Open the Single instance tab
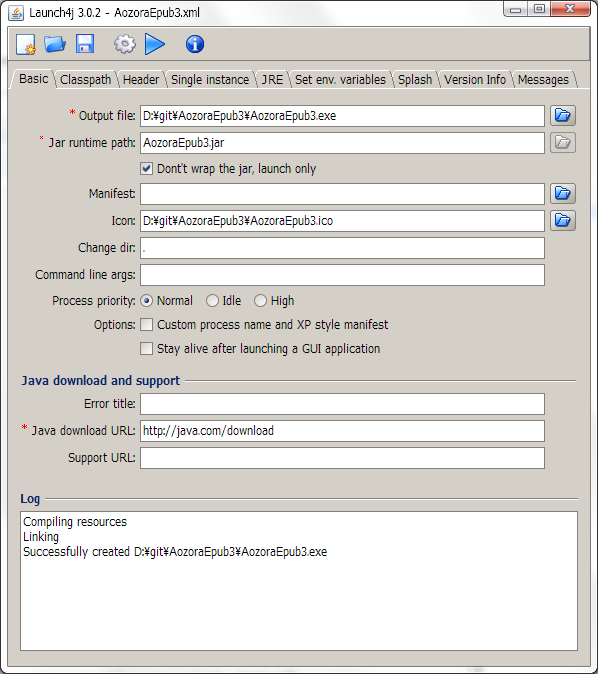The height and width of the screenshot is (674, 598). [x=210, y=80]
